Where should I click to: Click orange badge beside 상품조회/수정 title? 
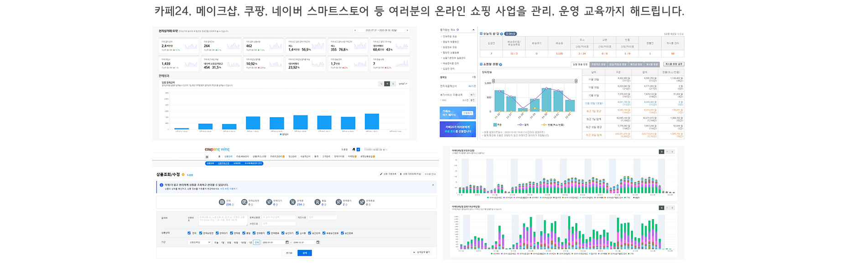(x=183, y=175)
